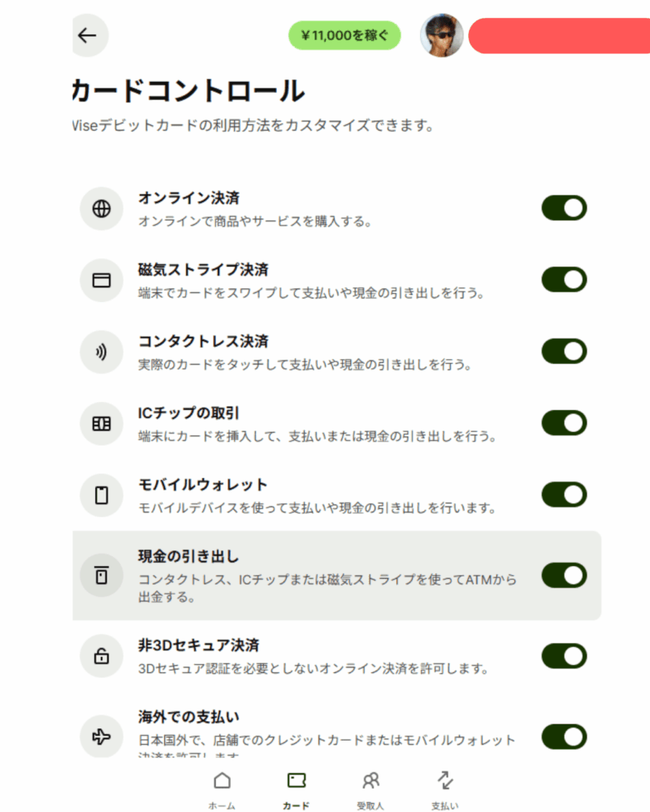Click the ¥11,000を稼ぐ button

344,36
